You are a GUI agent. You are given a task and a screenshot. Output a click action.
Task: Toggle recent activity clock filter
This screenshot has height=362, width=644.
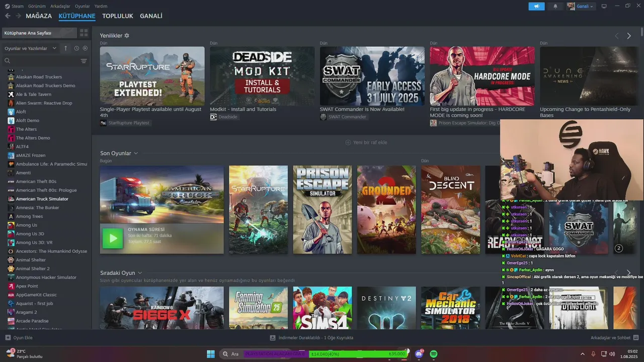point(76,48)
